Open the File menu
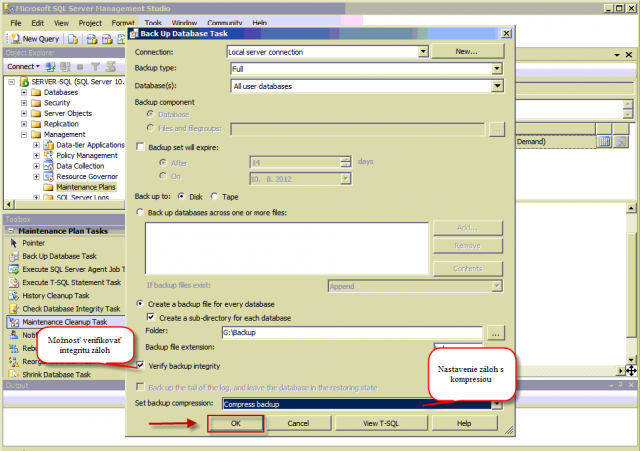Viewport: 640px width, 451px height. (16, 23)
